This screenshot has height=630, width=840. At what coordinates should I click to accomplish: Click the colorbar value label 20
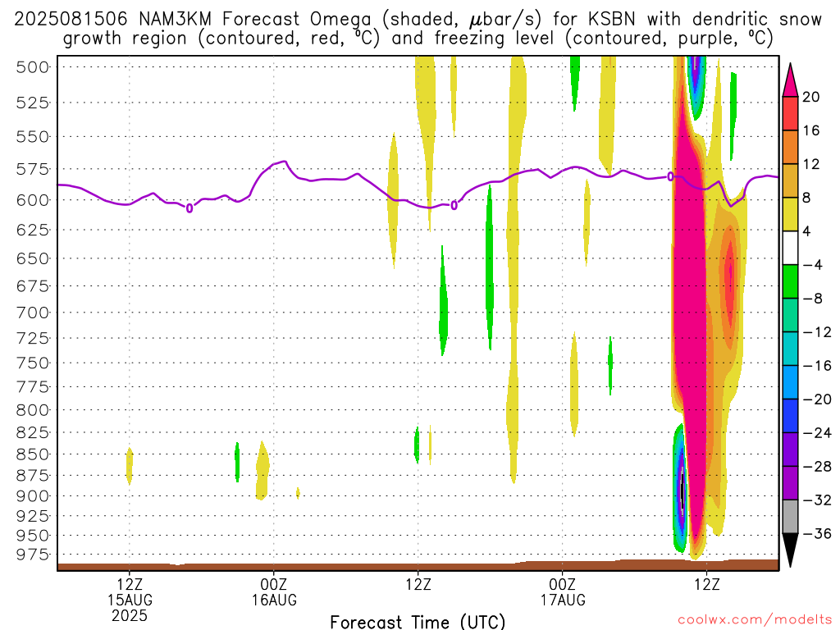pos(811,97)
